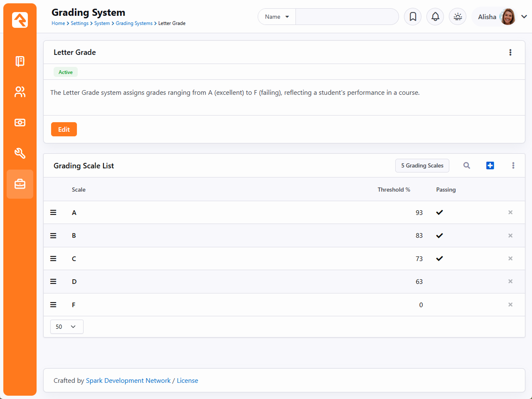
Task: Open the 50 page size dropdown
Action: point(66,327)
